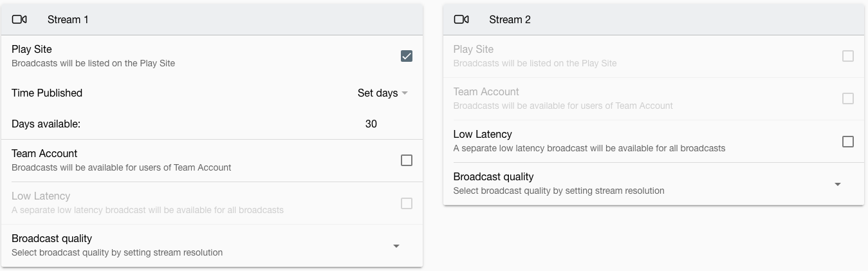Click the Stream 1 camera icon
868x271 pixels.
pyautogui.click(x=19, y=19)
